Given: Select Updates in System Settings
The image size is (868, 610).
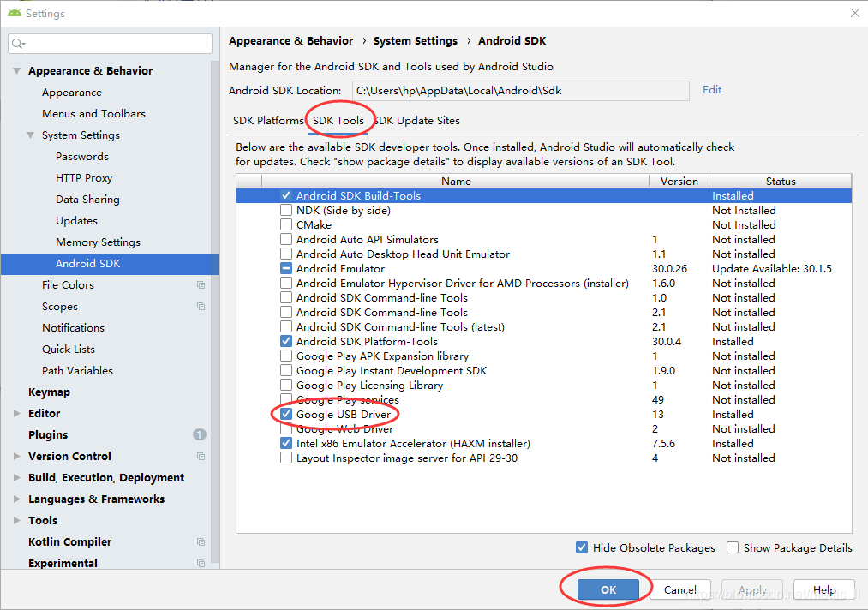Looking at the screenshot, I should pos(76,221).
